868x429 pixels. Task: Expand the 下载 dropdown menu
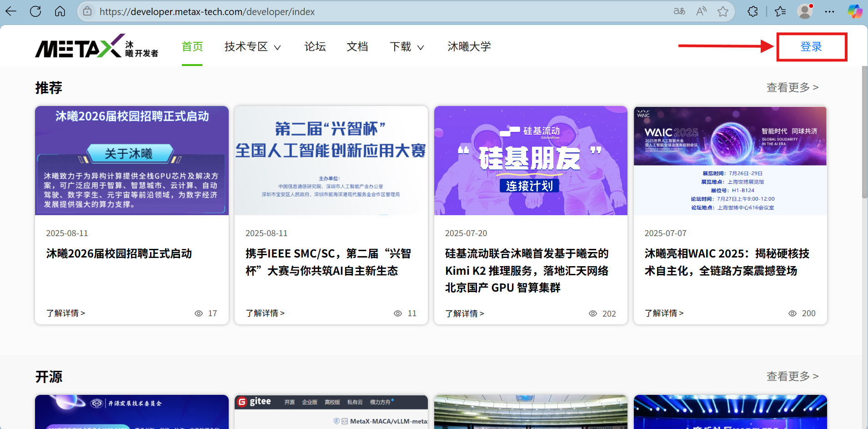pos(407,46)
